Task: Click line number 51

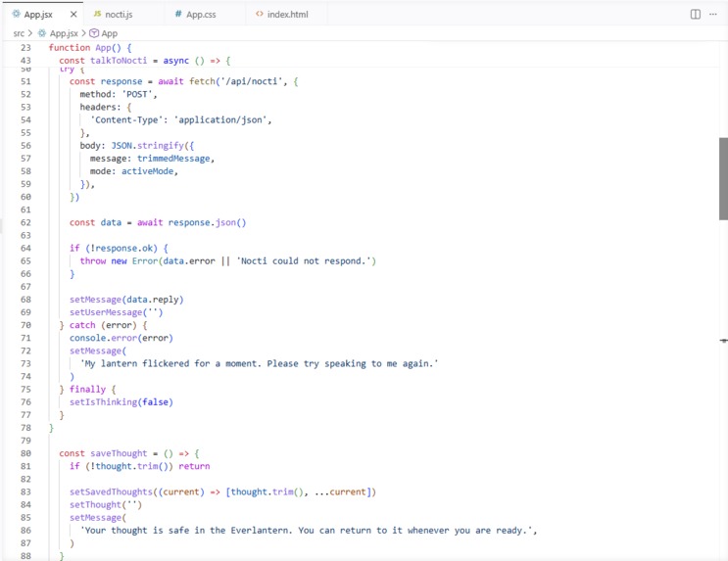Action: pos(25,81)
